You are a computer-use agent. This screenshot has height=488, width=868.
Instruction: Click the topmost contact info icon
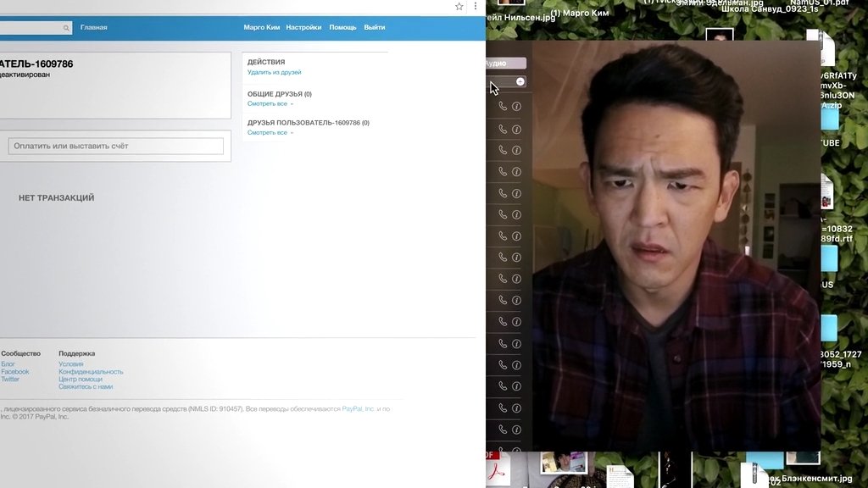click(x=516, y=107)
